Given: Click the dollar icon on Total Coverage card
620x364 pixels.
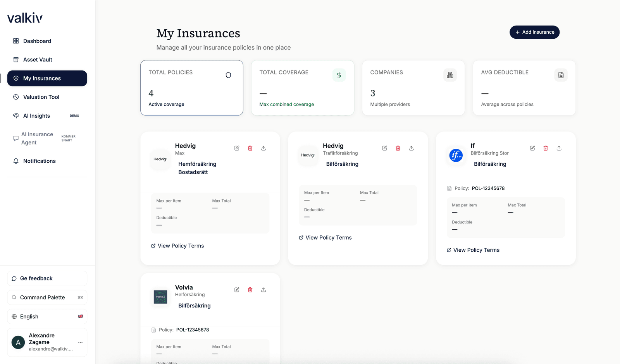Looking at the screenshot, I should (339, 75).
